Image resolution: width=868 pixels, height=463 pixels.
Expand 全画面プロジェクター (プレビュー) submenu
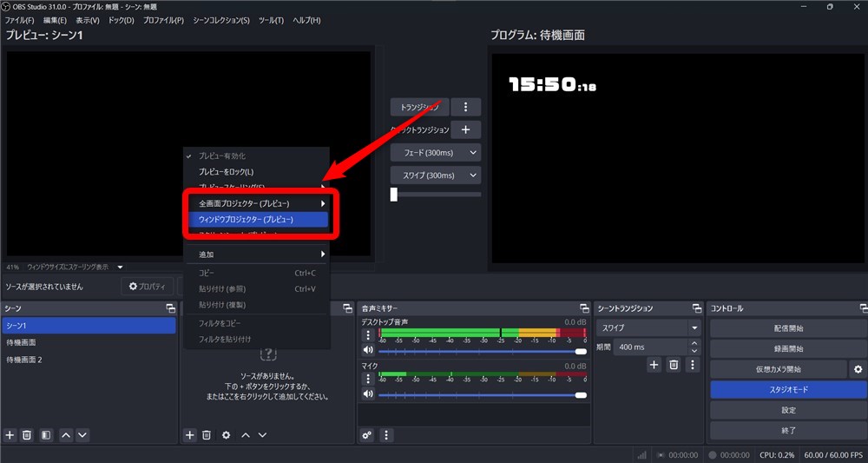tap(257, 204)
